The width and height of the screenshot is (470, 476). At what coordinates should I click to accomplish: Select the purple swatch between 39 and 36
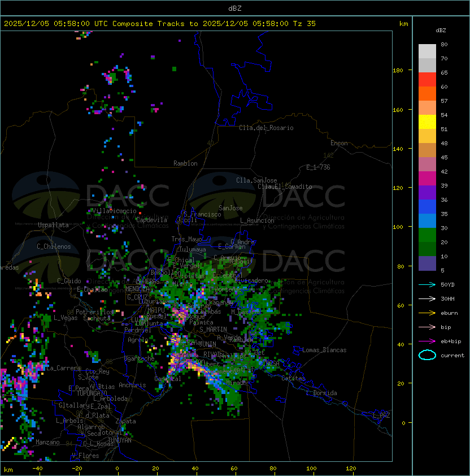click(x=427, y=192)
